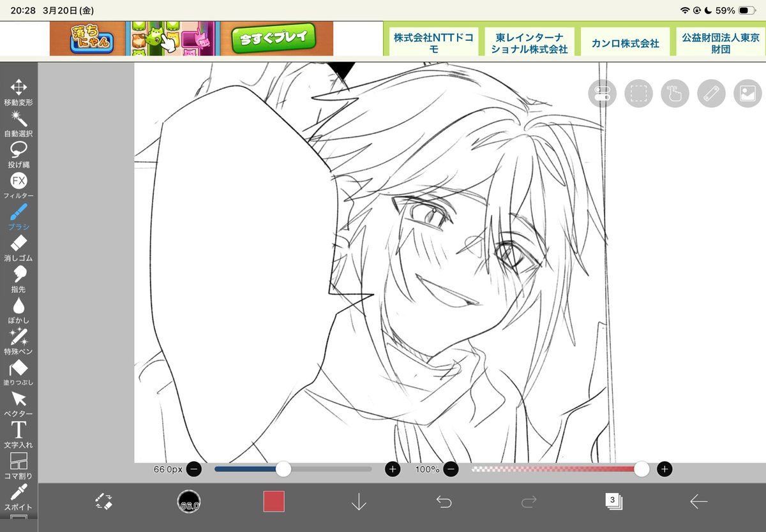Viewport: 766px width, 532px height.
Task: Open the 東レインターナショナル株式会社 ad link
Action: pyautogui.click(x=529, y=43)
